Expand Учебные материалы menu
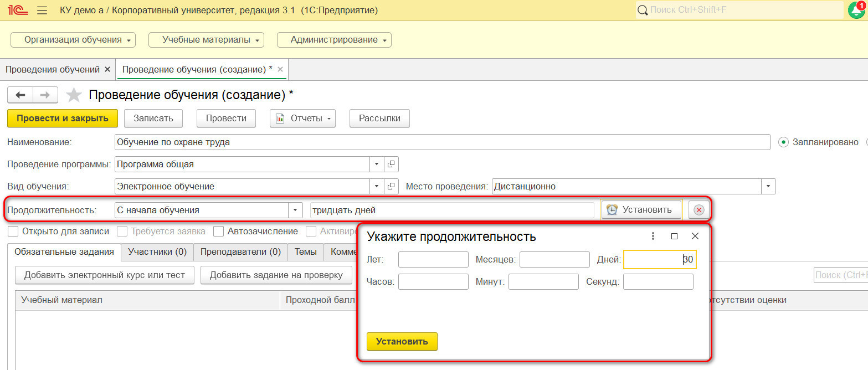Viewport: 868px width, 370px height. tap(206, 40)
